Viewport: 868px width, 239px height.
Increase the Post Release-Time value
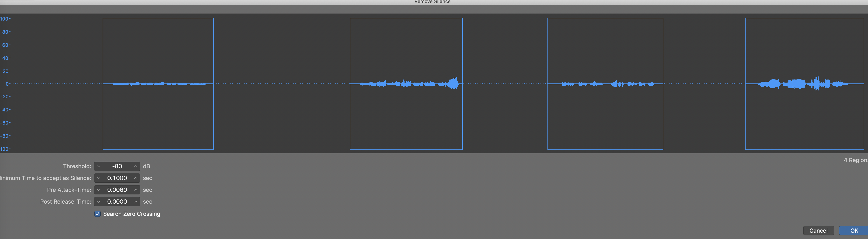(x=136, y=202)
